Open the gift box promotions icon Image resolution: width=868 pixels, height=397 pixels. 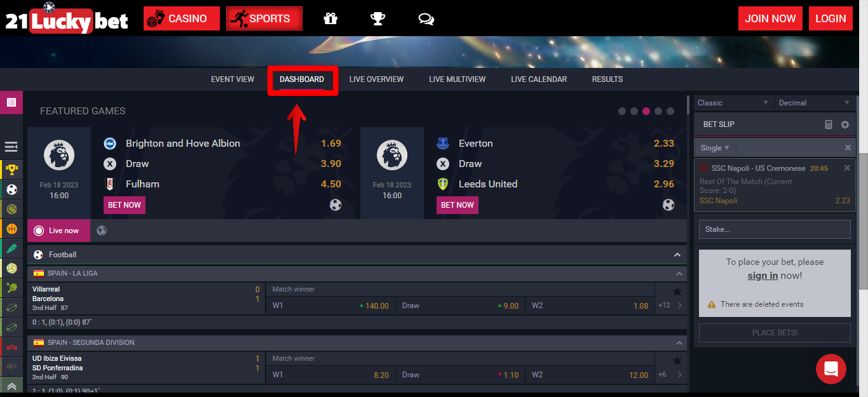(x=330, y=18)
